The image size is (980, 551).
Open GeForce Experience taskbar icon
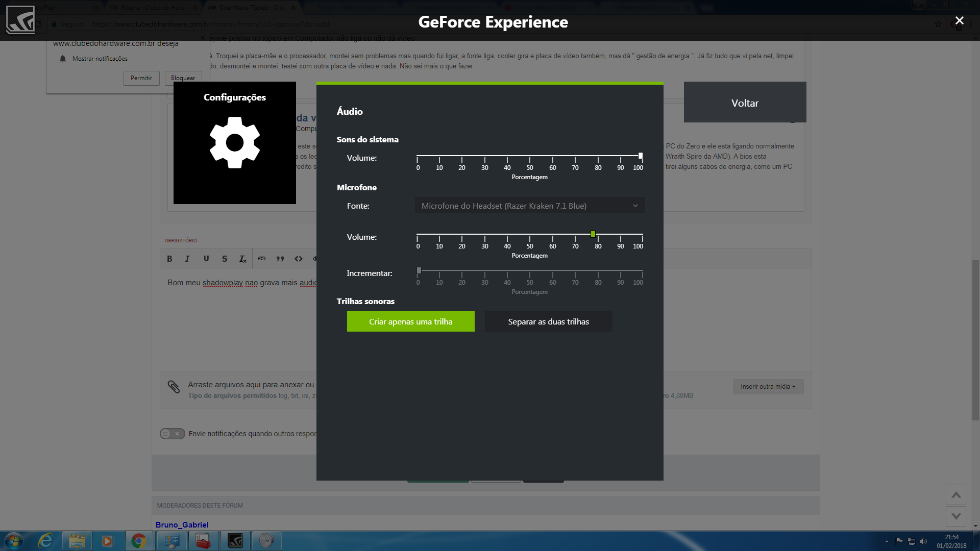coord(235,541)
